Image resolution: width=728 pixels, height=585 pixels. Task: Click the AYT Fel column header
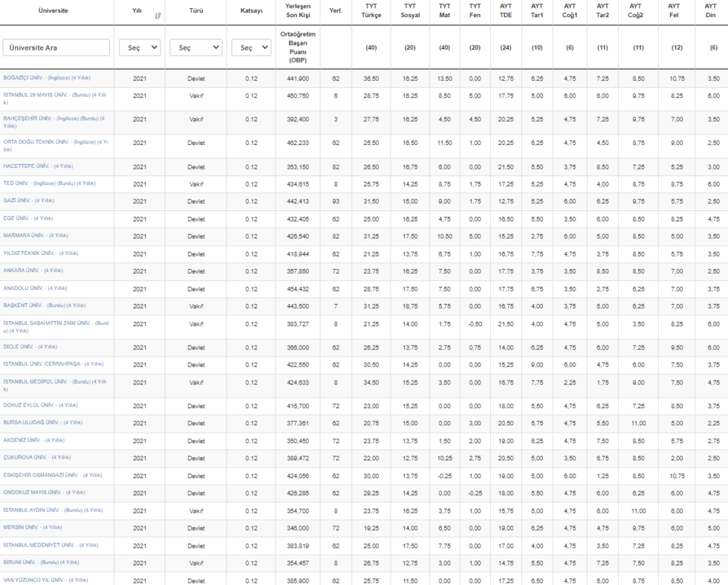pos(674,10)
